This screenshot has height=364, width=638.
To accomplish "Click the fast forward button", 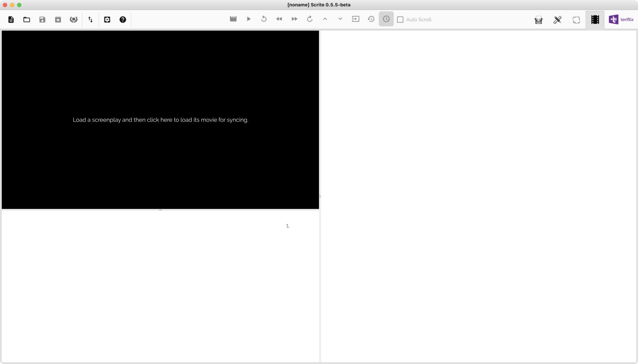I will (294, 19).
